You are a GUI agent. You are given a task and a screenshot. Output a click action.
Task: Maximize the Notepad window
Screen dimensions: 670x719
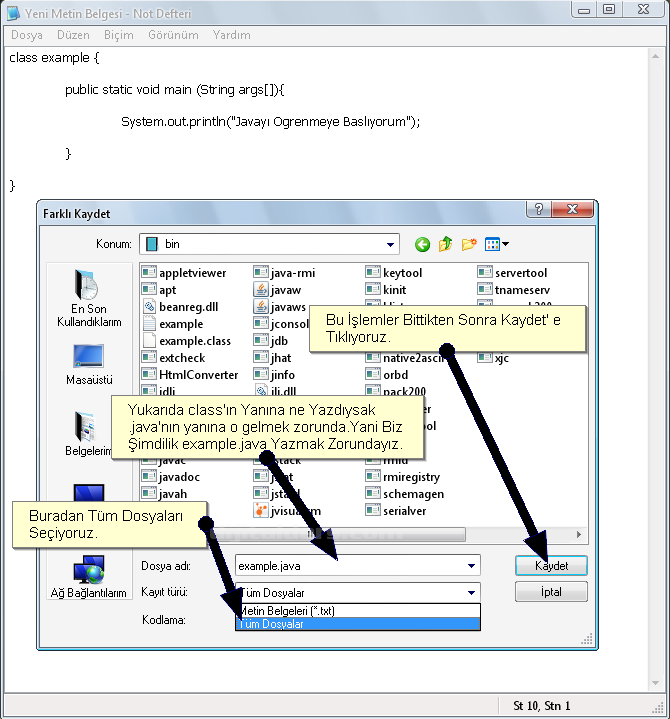[x=609, y=10]
